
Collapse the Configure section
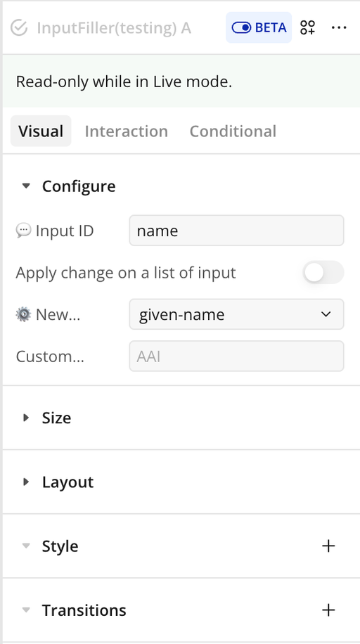click(x=26, y=186)
